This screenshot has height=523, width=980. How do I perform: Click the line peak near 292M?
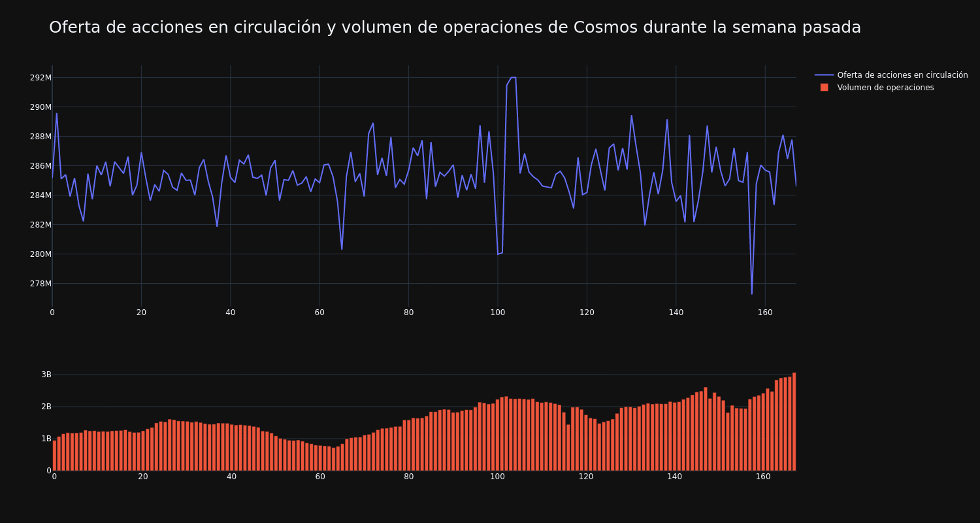pos(513,77)
